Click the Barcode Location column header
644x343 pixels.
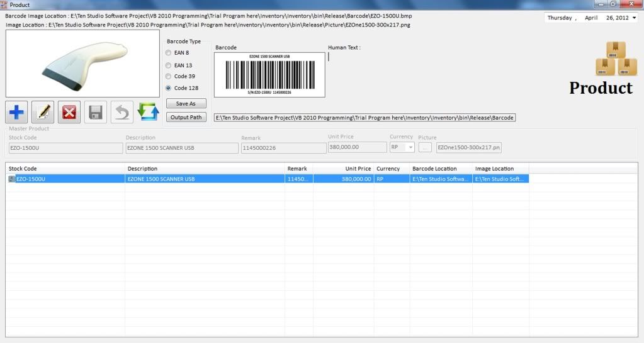441,169
